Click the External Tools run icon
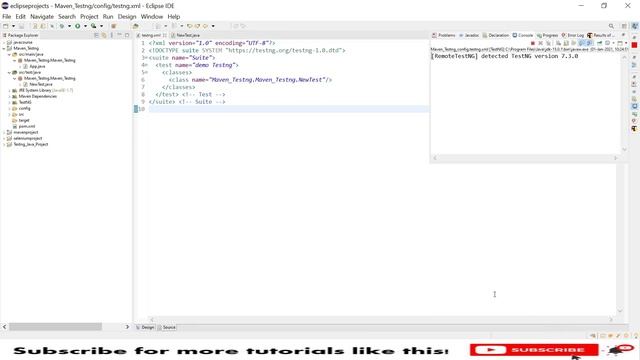The height and width of the screenshot is (360, 640). pos(93,26)
